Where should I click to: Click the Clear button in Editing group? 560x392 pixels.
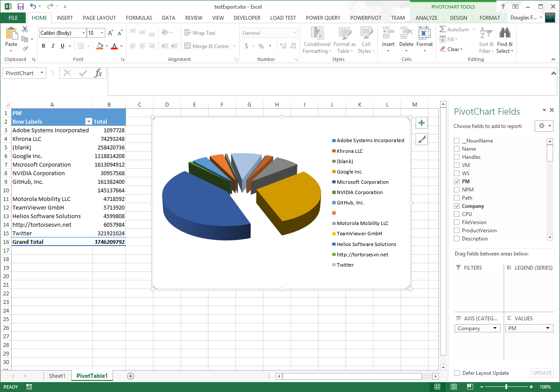click(x=451, y=49)
